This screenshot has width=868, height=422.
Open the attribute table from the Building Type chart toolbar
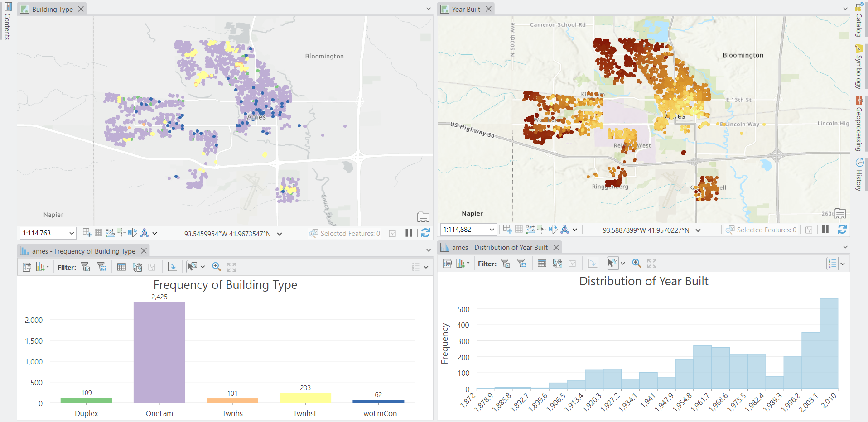121,267
